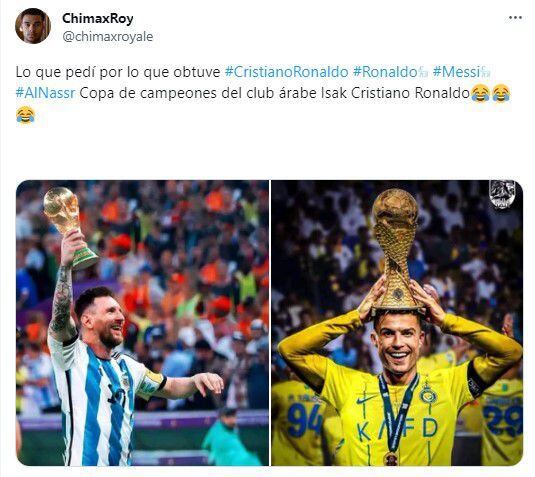The image size is (535, 477).
Task: Browse the #AlNassr hashtag
Action: (45, 93)
